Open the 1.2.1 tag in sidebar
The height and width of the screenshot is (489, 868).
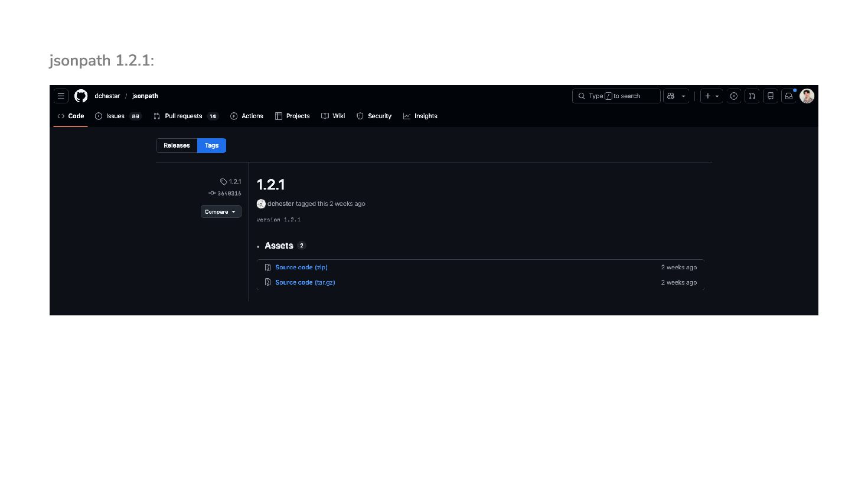click(x=231, y=181)
